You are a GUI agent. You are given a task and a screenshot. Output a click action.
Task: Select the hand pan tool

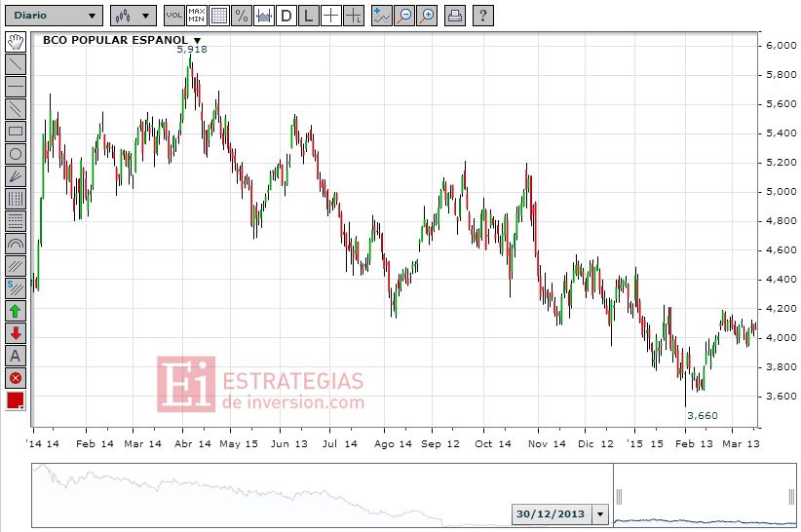[x=16, y=42]
